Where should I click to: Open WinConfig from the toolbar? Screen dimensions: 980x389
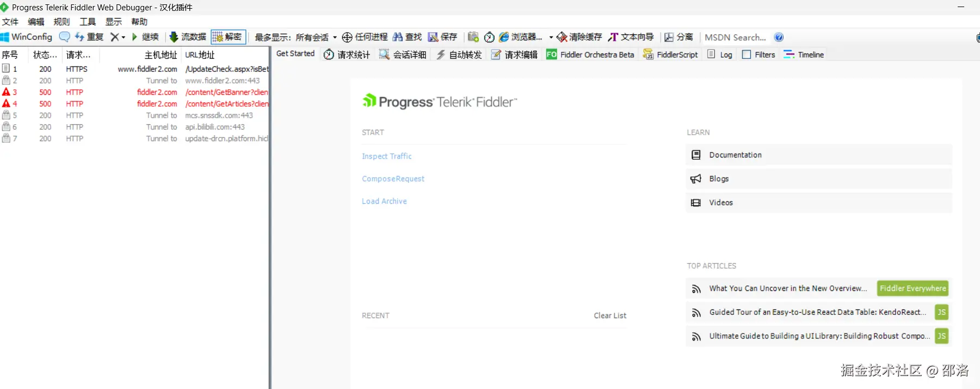[x=26, y=37]
